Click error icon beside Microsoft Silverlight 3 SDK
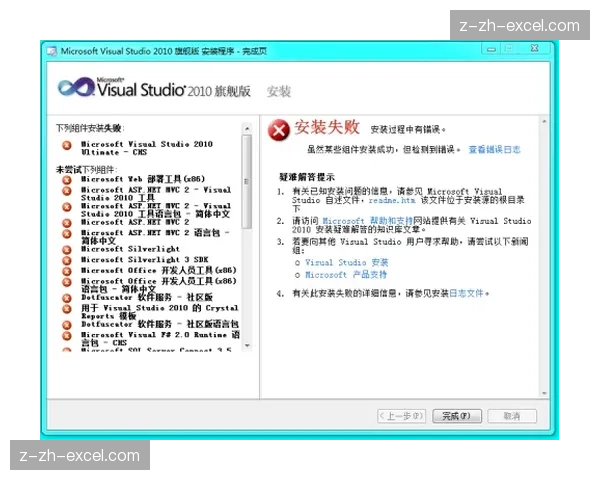This screenshot has width=600, height=480. tap(67, 260)
